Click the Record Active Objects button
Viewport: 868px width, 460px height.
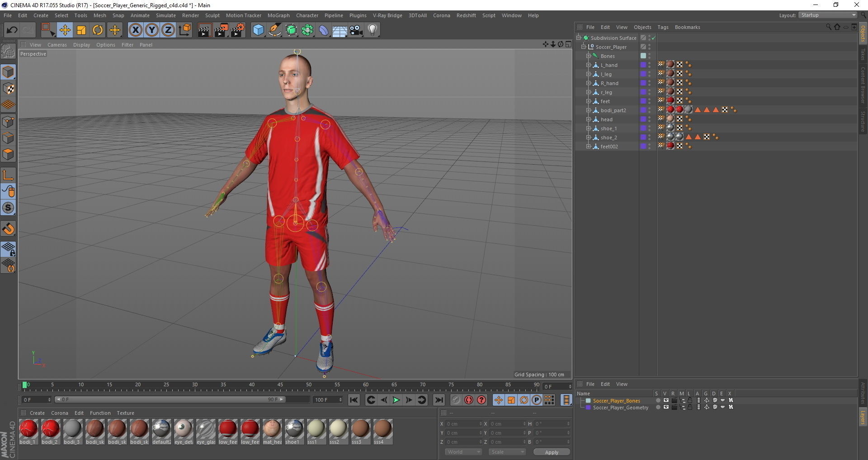click(x=456, y=400)
